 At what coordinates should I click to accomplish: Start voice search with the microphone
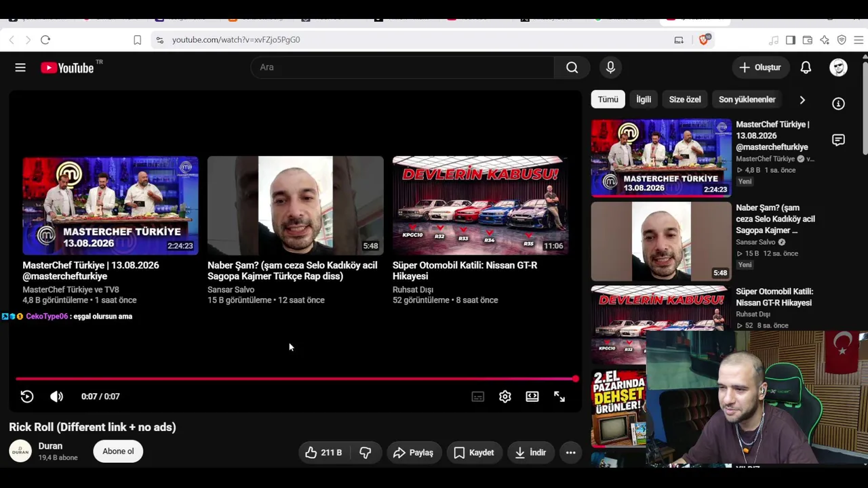tap(610, 67)
